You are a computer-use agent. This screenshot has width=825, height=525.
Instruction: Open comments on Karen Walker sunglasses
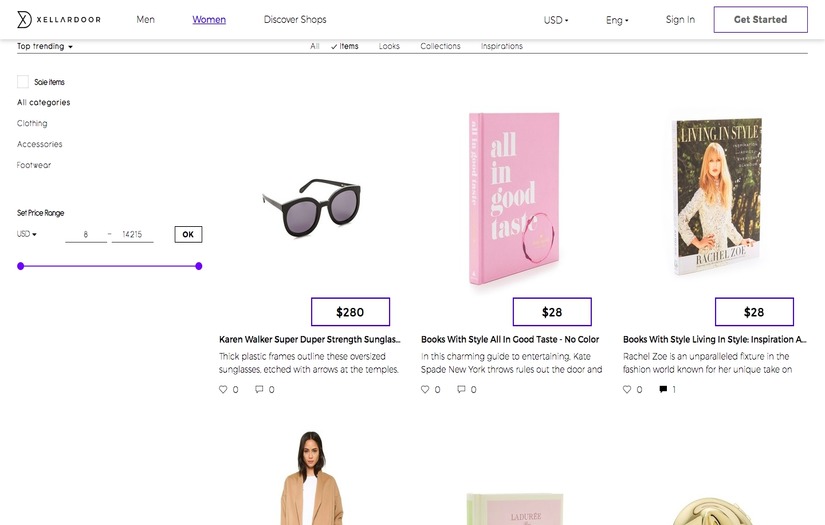(x=259, y=389)
